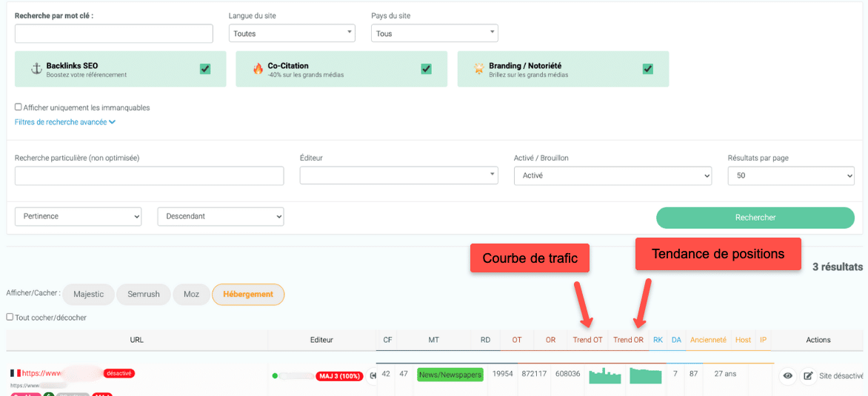Screen dimensions: 868x396
Task: Click the 3 résultats count text
Action: (x=838, y=267)
